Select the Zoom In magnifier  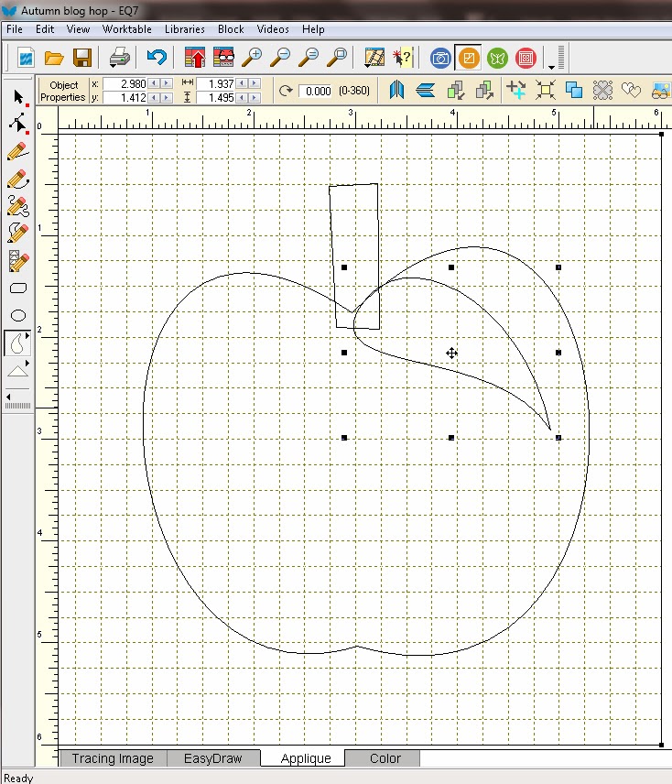[x=252, y=58]
